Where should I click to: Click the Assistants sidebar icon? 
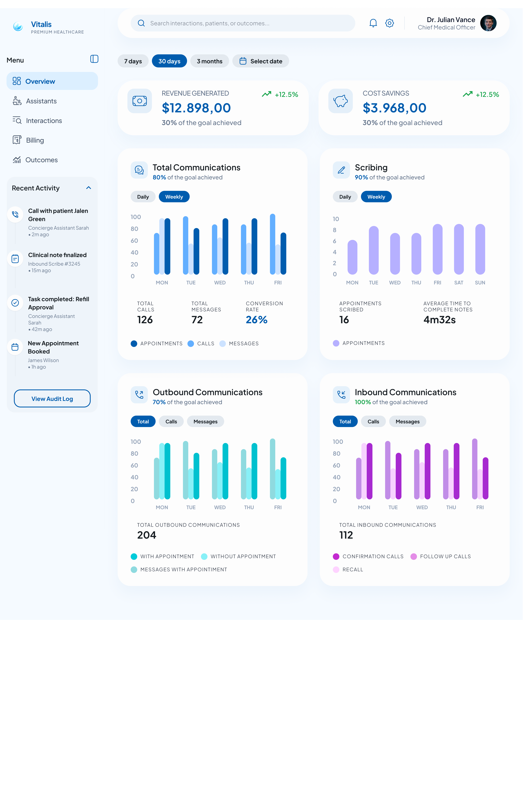point(17,101)
